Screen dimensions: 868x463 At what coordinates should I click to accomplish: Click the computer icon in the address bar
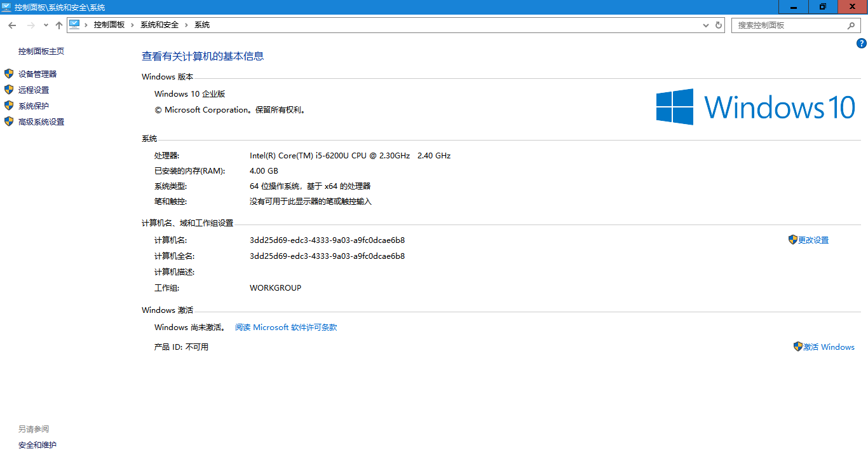click(75, 25)
